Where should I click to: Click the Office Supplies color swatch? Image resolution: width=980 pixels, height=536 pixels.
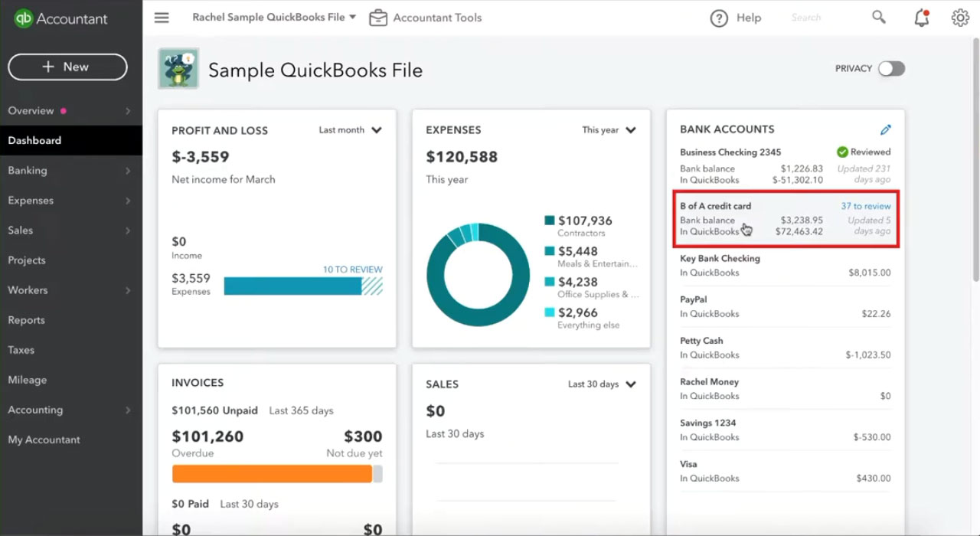(549, 282)
